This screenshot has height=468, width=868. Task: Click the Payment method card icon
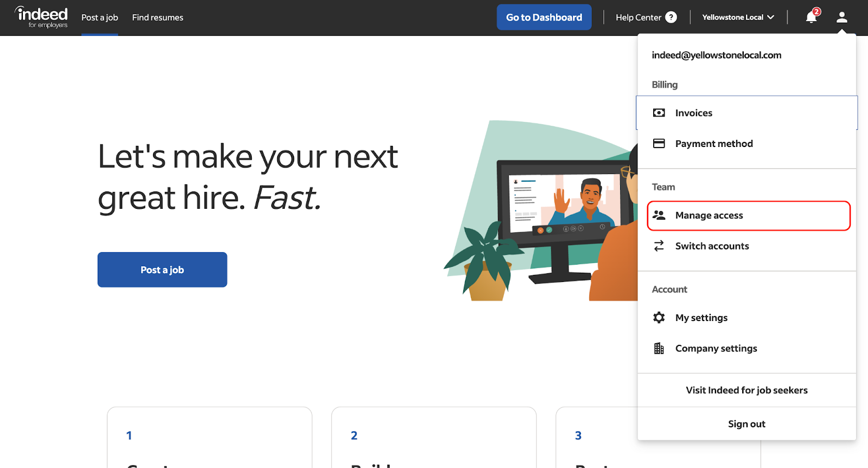tap(659, 144)
